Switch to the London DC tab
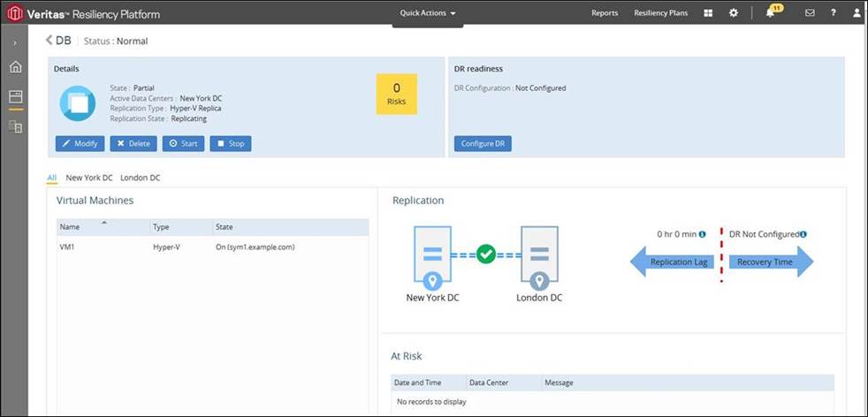Viewport: 868px width, 417px height. click(x=141, y=178)
